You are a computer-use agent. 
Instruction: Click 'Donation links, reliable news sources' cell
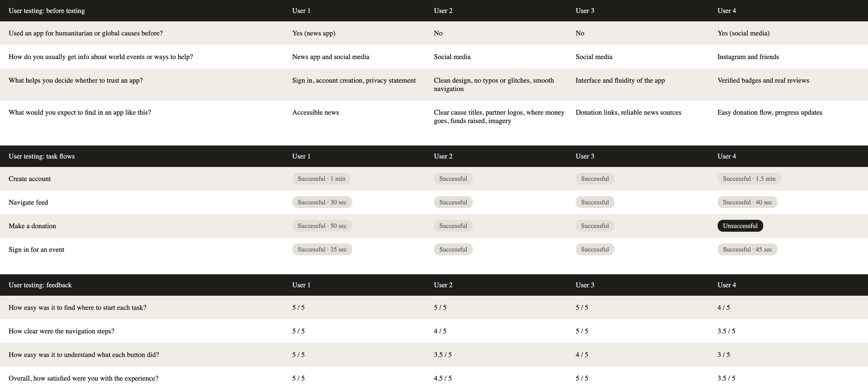[628, 112]
